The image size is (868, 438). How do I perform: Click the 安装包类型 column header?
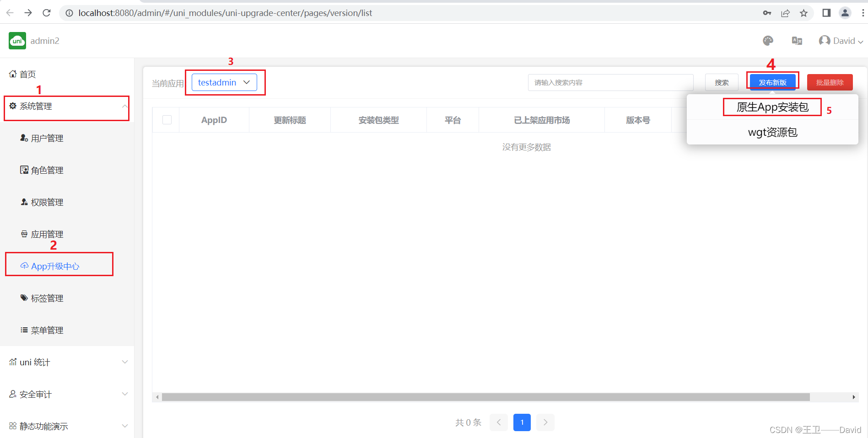pyautogui.click(x=378, y=120)
